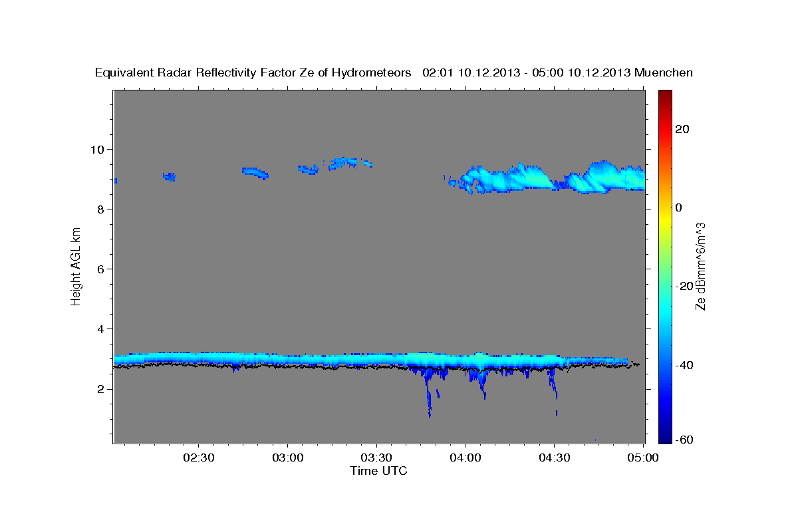Viewport: 798px width, 532px height.
Task: Click the 02:30 time tick label
Action: pyautogui.click(x=199, y=458)
